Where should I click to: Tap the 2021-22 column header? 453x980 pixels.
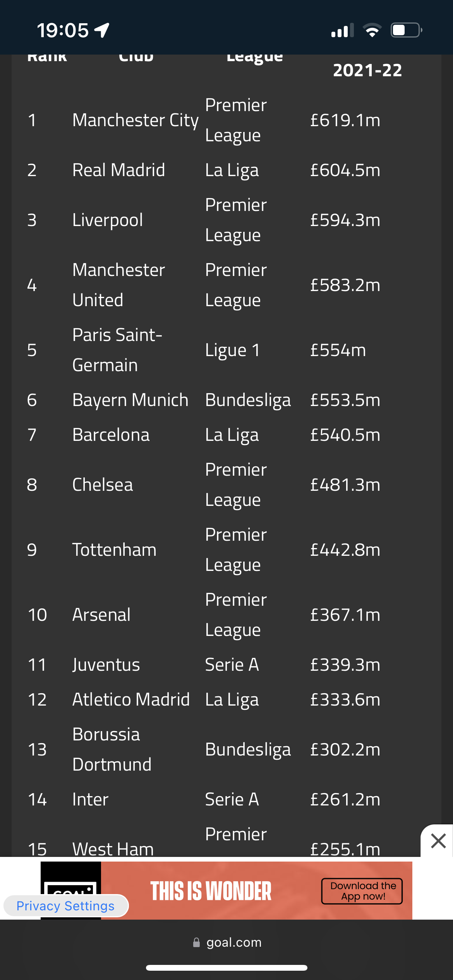367,70
